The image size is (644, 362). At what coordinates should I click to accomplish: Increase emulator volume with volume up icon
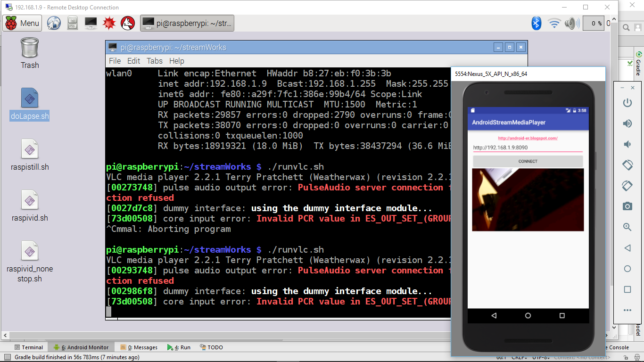pyautogui.click(x=627, y=124)
